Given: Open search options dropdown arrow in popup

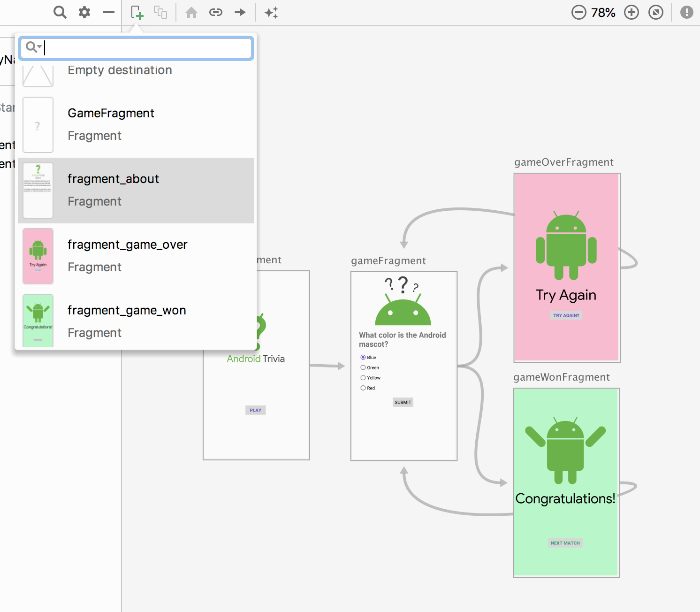Looking at the screenshot, I should pyautogui.click(x=39, y=47).
